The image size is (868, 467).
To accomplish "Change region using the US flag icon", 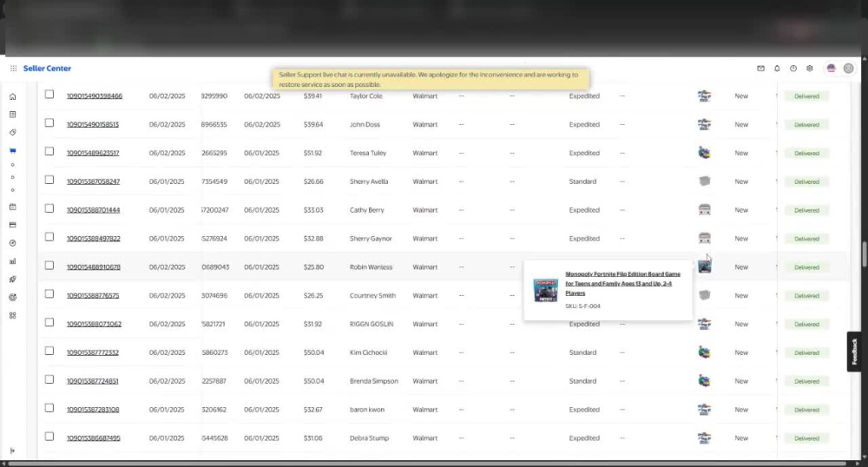I will 831,68.
